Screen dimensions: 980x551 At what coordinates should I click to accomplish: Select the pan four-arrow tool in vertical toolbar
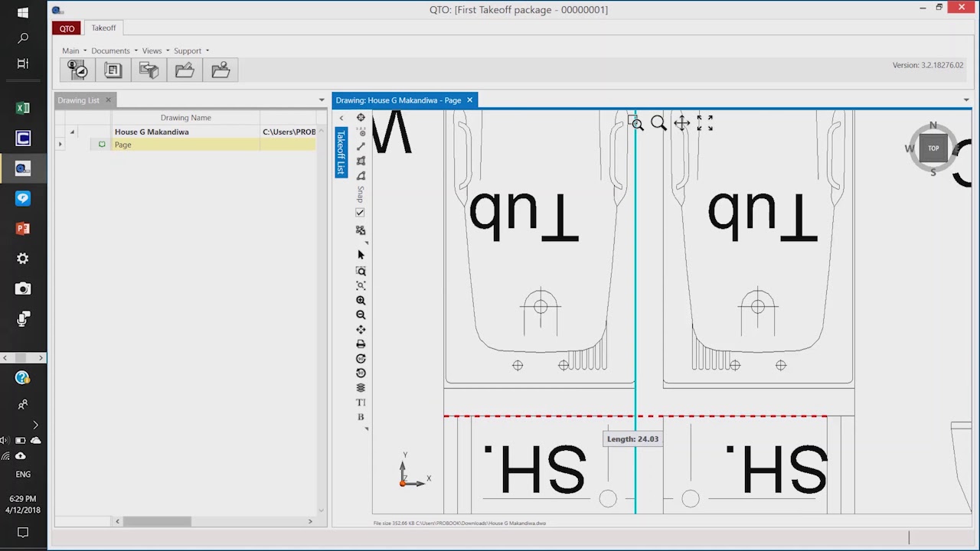361,330
